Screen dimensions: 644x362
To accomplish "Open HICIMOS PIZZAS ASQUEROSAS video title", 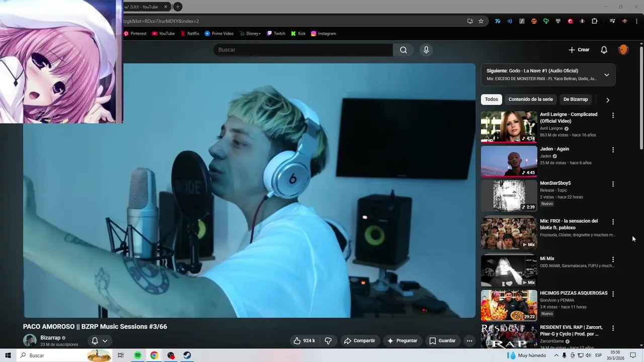I will click(574, 293).
